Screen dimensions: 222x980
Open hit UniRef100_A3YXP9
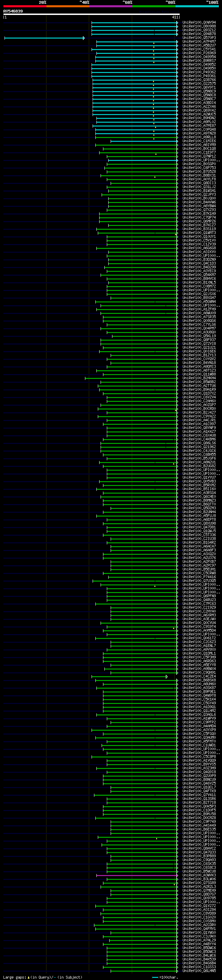(x=199, y=730)
